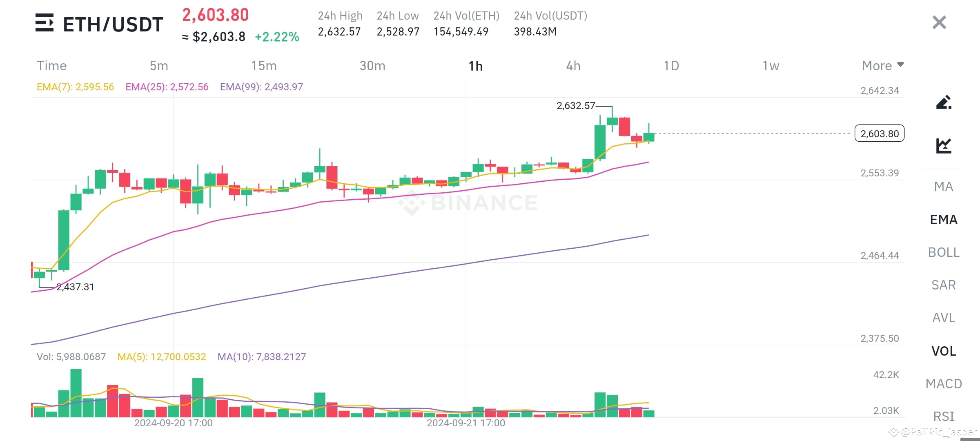980x441 pixels.
Task: Click the EMA(7) legend label
Action: click(x=76, y=87)
